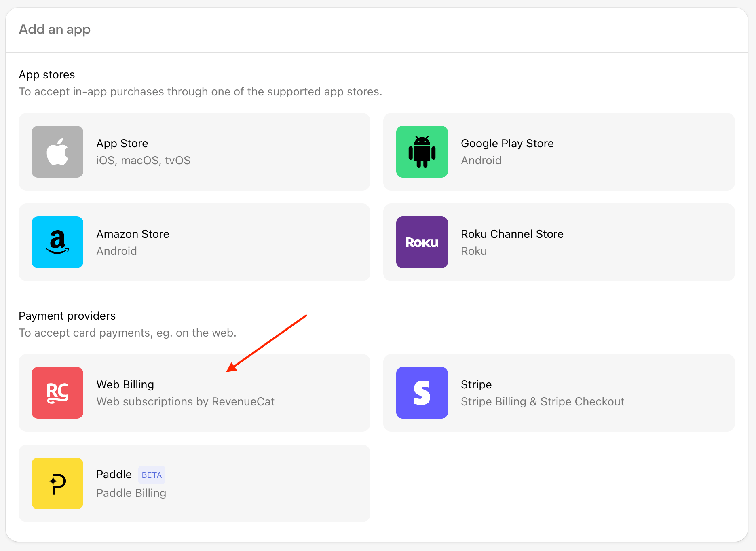756x551 pixels.
Task: Click the red RevenueCat RC icon
Action: [x=57, y=393]
